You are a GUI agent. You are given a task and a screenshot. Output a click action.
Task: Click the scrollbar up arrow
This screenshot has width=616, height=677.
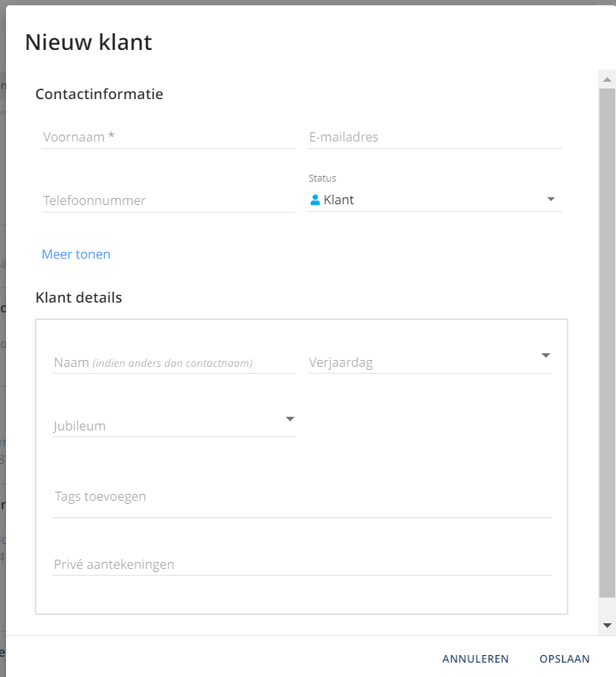pos(607,79)
